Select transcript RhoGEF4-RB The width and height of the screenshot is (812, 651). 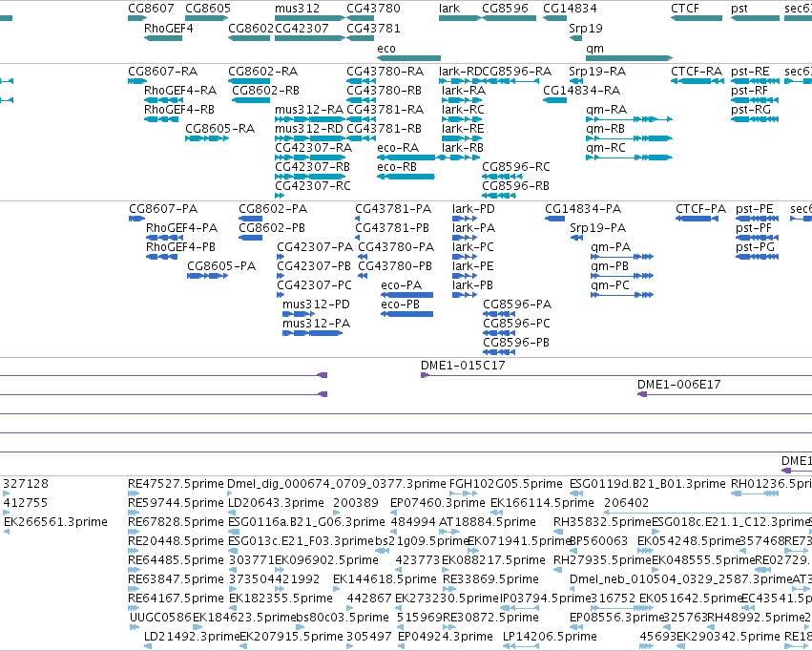pos(179,110)
